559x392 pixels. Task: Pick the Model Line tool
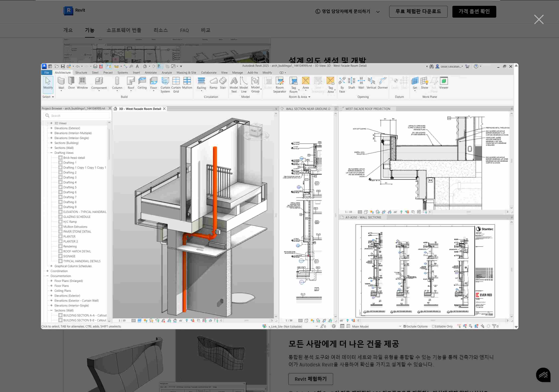(x=244, y=85)
